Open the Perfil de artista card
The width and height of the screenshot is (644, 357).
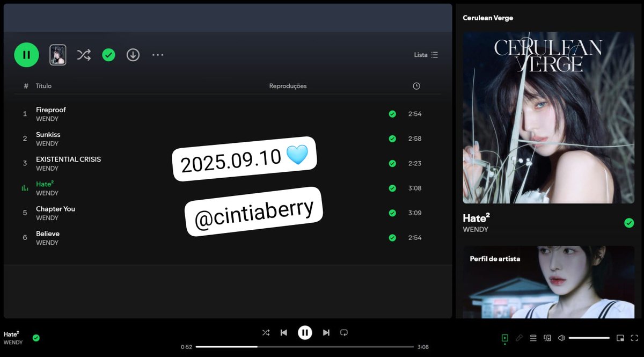(548, 282)
